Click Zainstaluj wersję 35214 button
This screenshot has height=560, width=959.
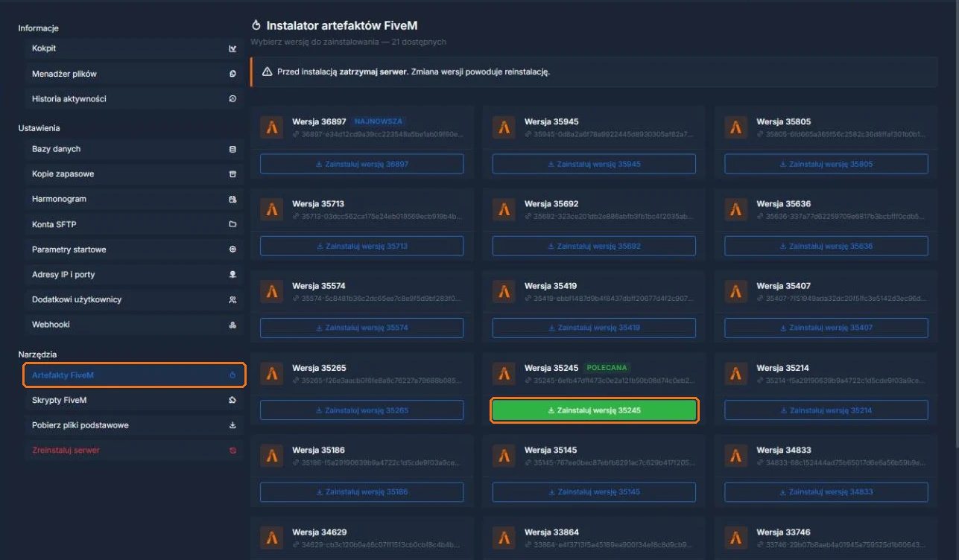tap(826, 410)
